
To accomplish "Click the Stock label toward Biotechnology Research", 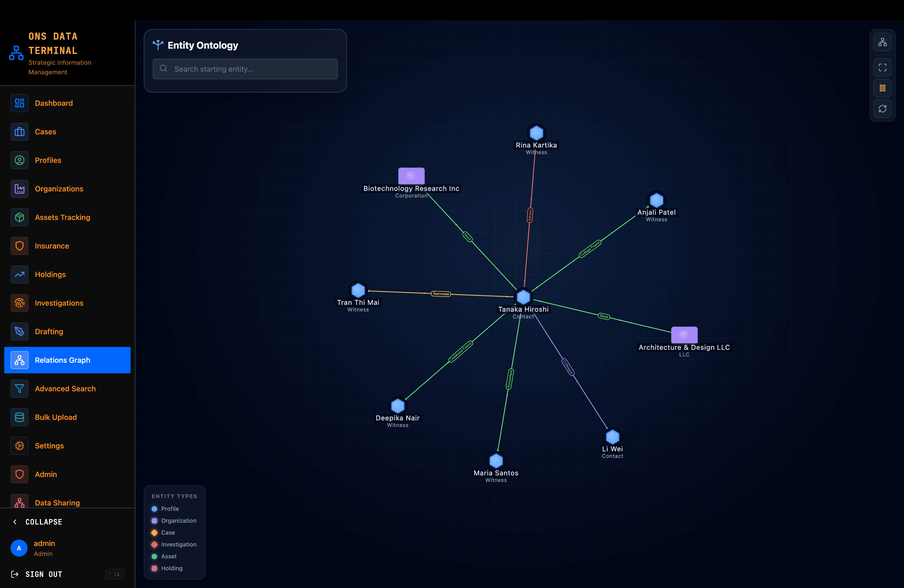I will click(x=468, y=237).
